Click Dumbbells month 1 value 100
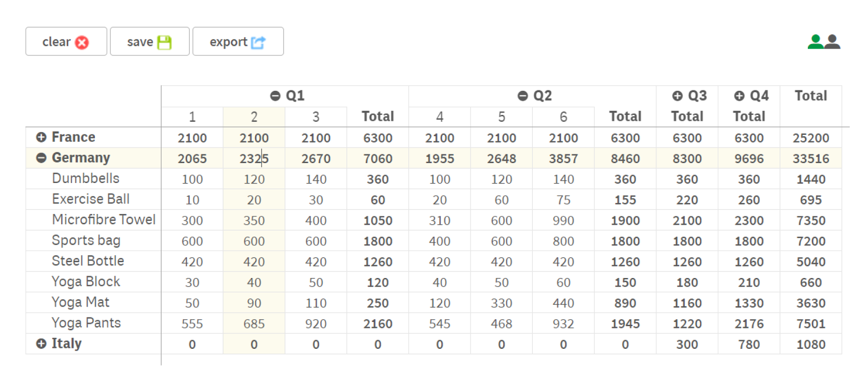868x385 pixels. (x=192, y=179)
